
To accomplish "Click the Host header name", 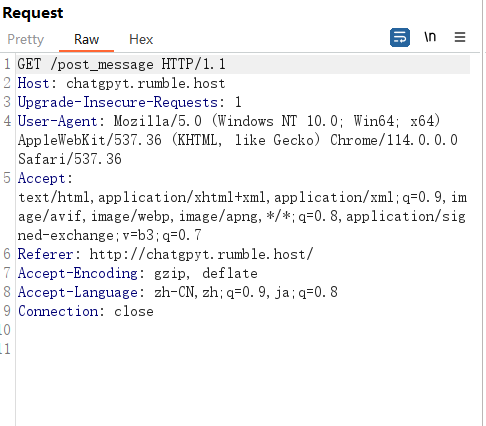I will [34, 83].
